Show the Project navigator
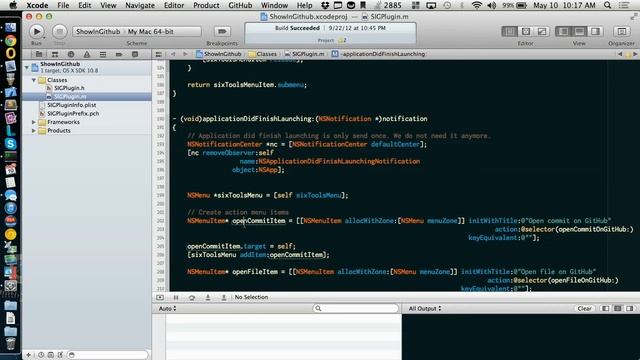The image size is (640, 360). [x=39, y=54]
